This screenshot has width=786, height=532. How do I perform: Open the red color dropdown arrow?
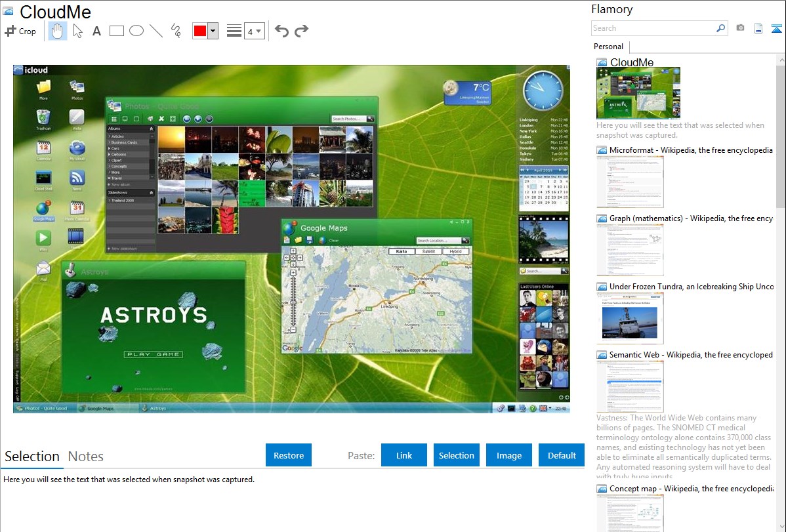[x=213, y=31]
